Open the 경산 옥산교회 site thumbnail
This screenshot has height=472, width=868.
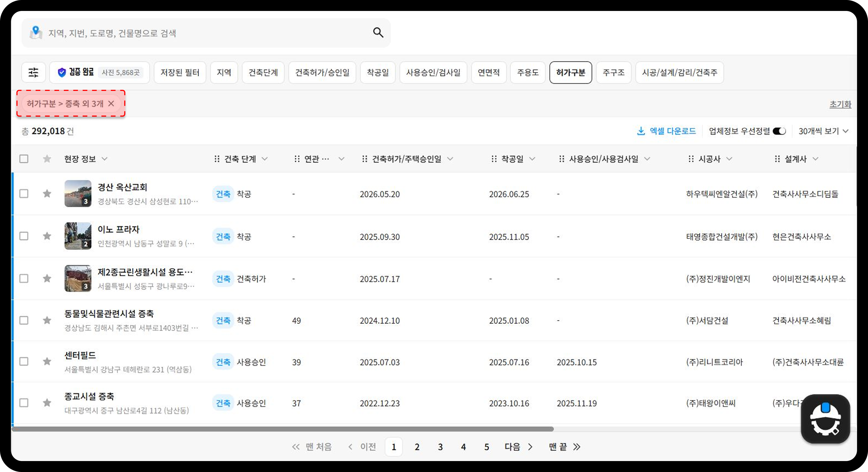[x=78, y=194]
